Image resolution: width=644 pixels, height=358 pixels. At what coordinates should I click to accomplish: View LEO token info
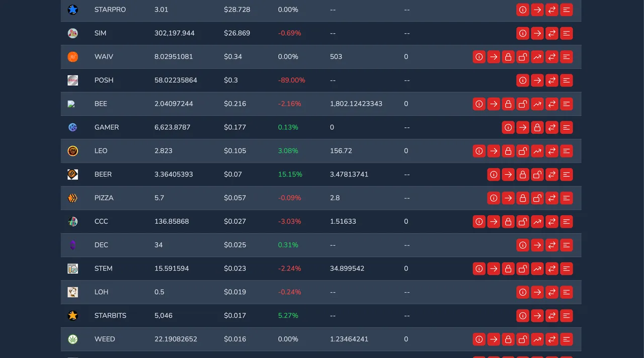point(479,151)
